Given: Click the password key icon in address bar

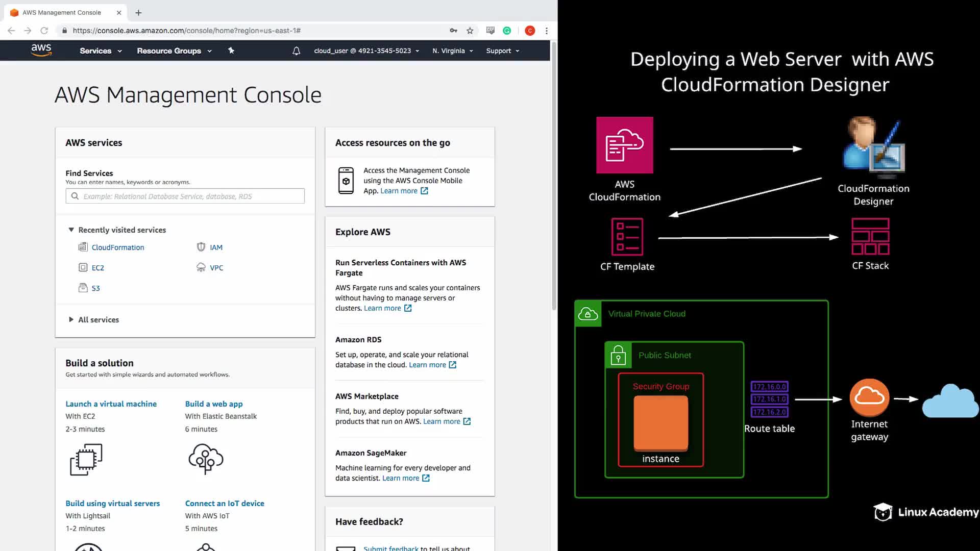Looking at the screenshot, I should click(453, 31).
